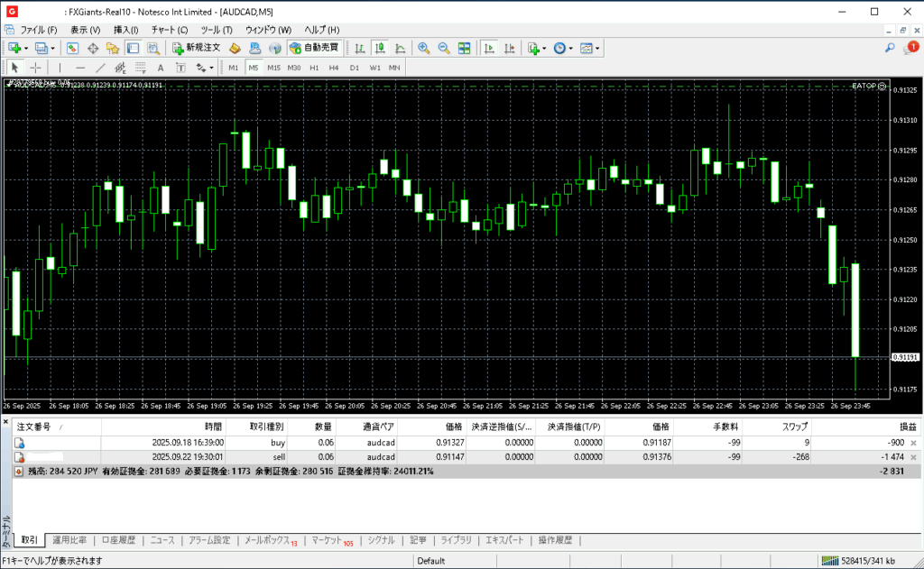Click the 新規注文 new order button
This screenshot has width=924, height=569.
pyautogui.click(x=196, y=48)
